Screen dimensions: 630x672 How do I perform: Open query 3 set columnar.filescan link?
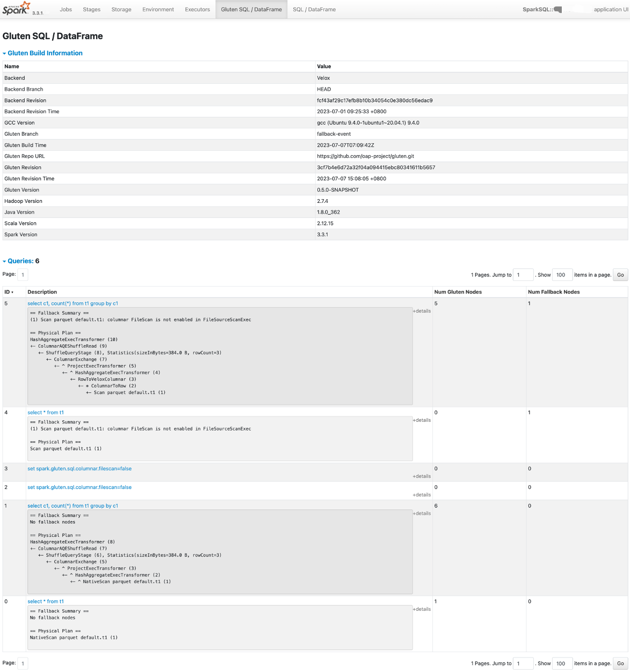pyautogui.click(x=79, y=469)
